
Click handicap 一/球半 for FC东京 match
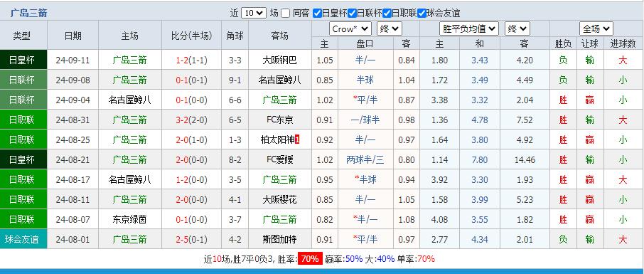[x=365, y=120]
